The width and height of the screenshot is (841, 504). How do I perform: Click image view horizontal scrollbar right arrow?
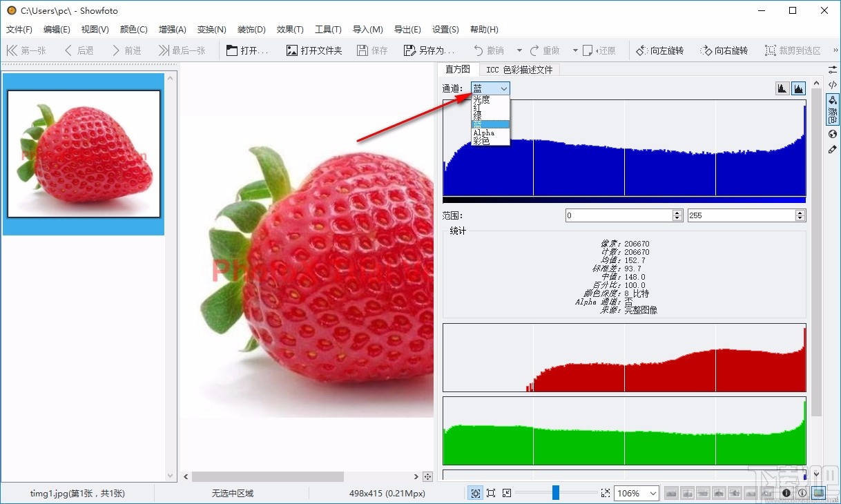pyautogui.click(x=416, y=476)
